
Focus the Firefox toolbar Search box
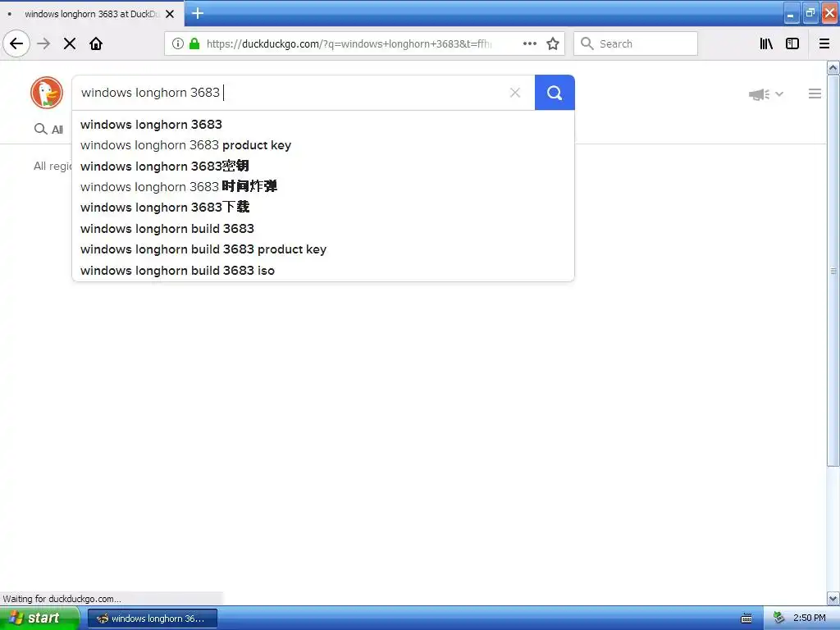[636, 44]
